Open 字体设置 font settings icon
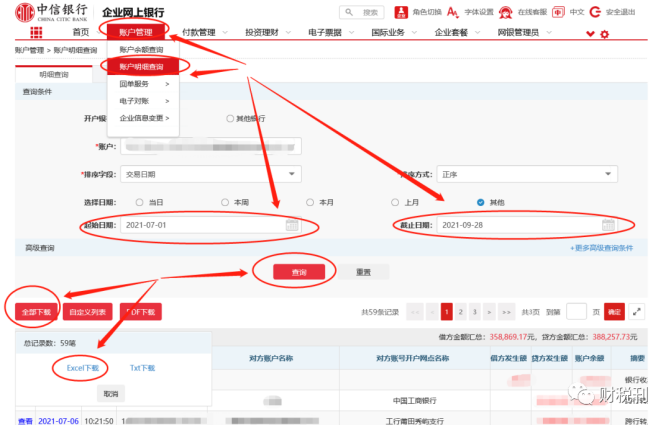Viewport: 671px width, 426px height. point(453,12)
